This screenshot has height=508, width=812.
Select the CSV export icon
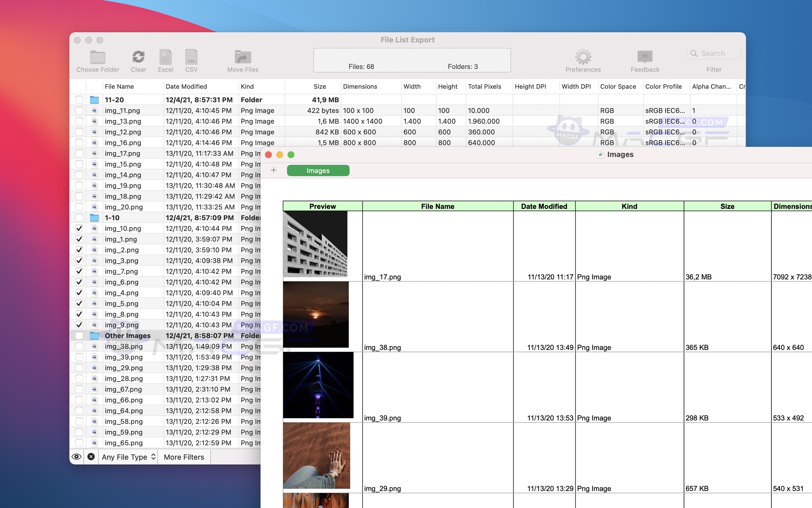tap(191, 57)
